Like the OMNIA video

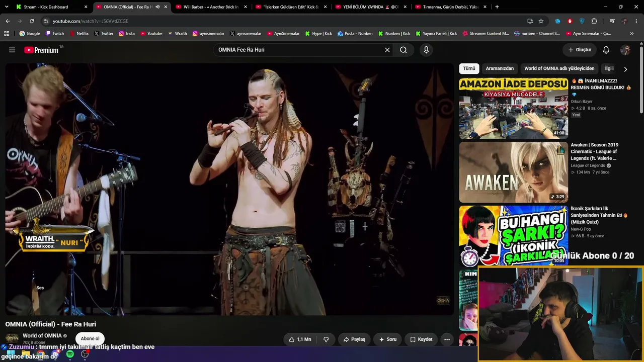pyautogui.click(x=300, y=339)
